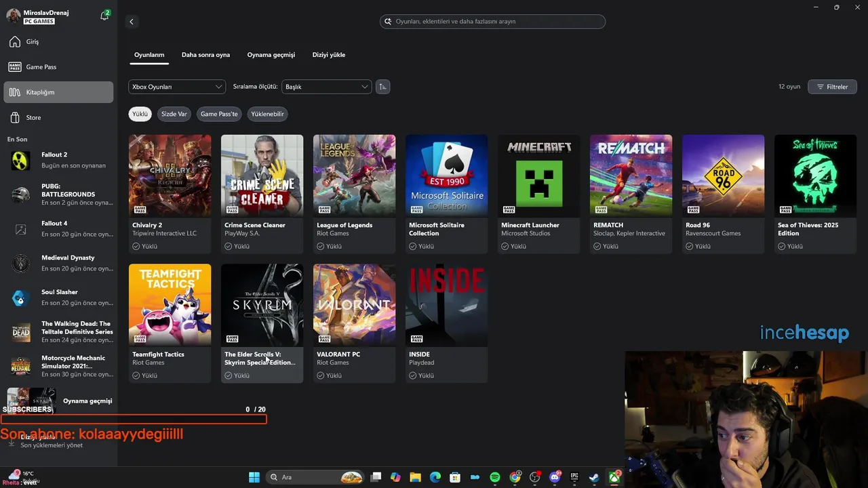Open Task View from the taskbar
868x488 pixels.
click(376, 477)
